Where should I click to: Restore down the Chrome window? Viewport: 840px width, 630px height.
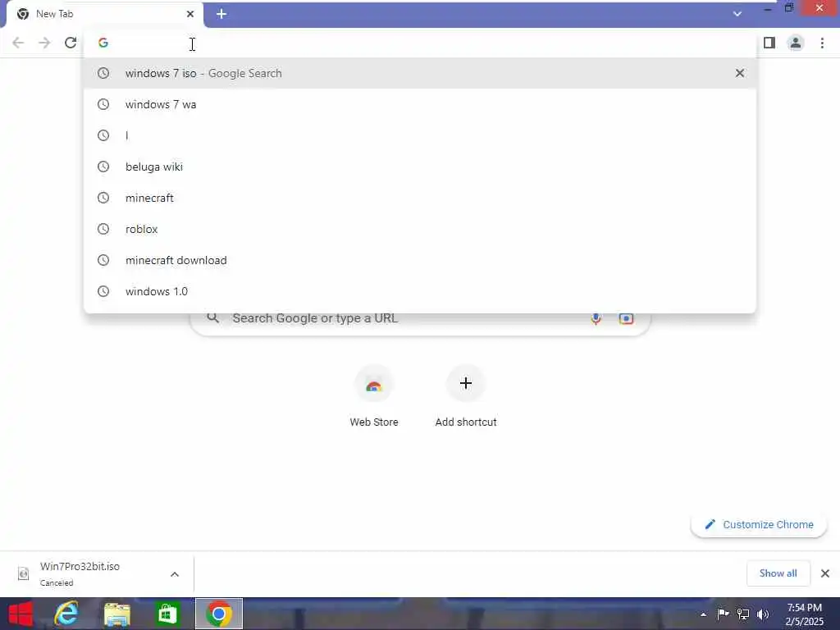click(789, 8)
